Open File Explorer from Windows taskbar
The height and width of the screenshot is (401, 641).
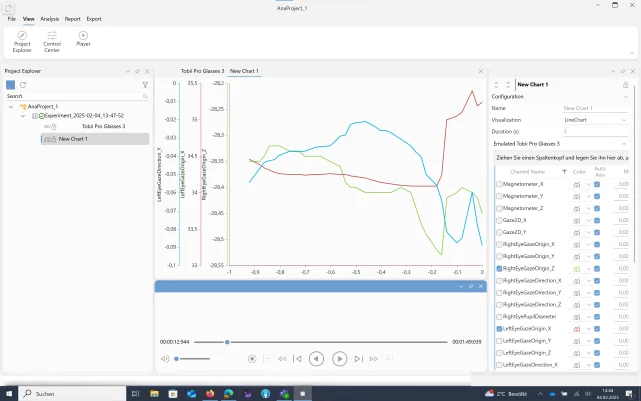pos(154,394)
